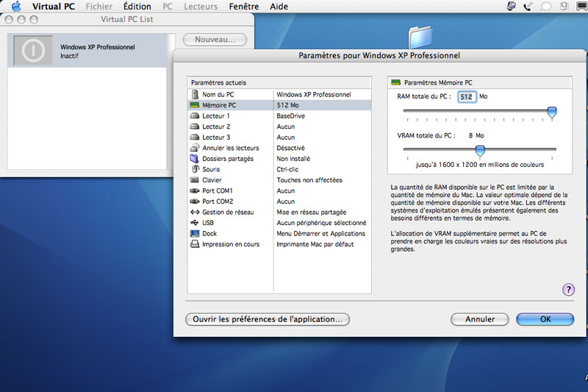The height and width of the screenshot is (392, 588).
Task: Click the Lecteur 2 drive icon
Action: pyautogui.click(x=195, y=126)
